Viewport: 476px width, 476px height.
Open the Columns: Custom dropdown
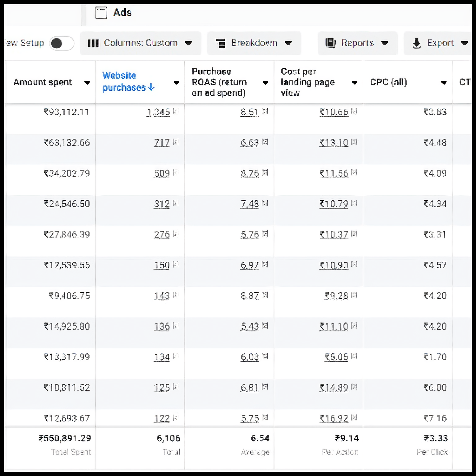click(141, 43)
